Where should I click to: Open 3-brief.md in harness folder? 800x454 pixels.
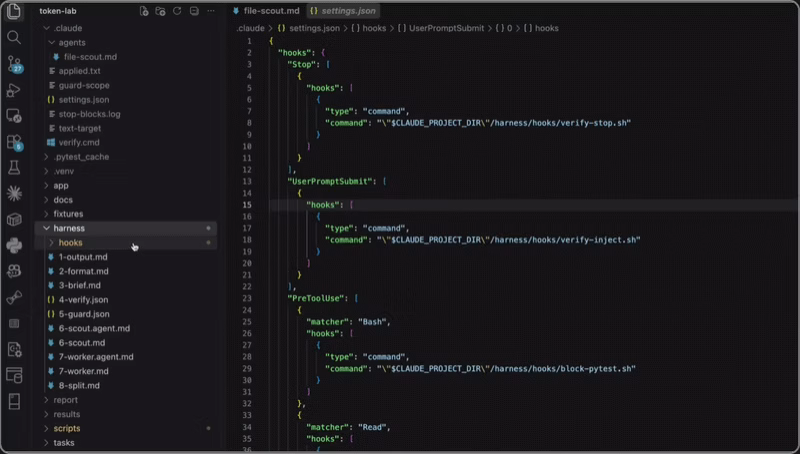click(80, 285)
